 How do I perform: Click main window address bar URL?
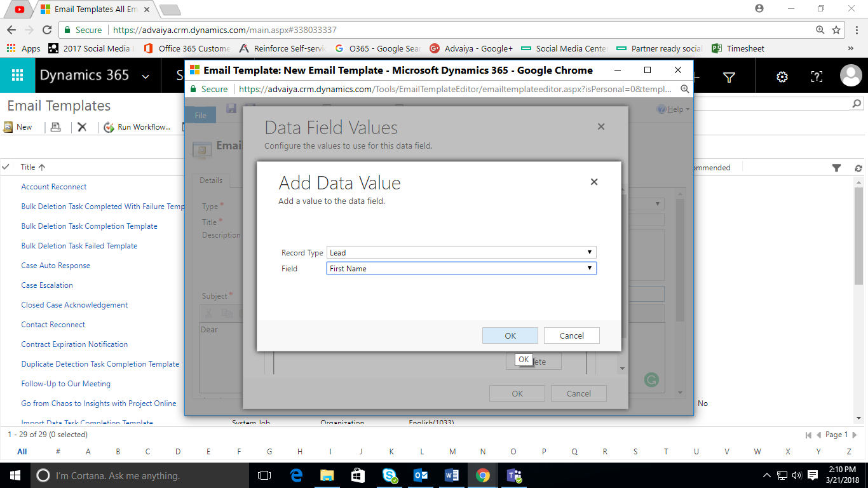coord(224,30)
